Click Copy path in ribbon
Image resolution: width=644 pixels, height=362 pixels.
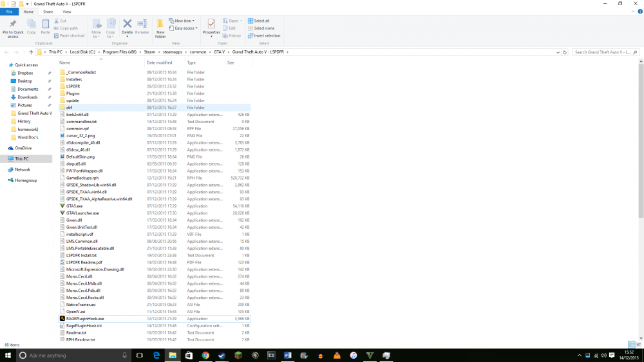pyautogui.click(x=66, y=28)
